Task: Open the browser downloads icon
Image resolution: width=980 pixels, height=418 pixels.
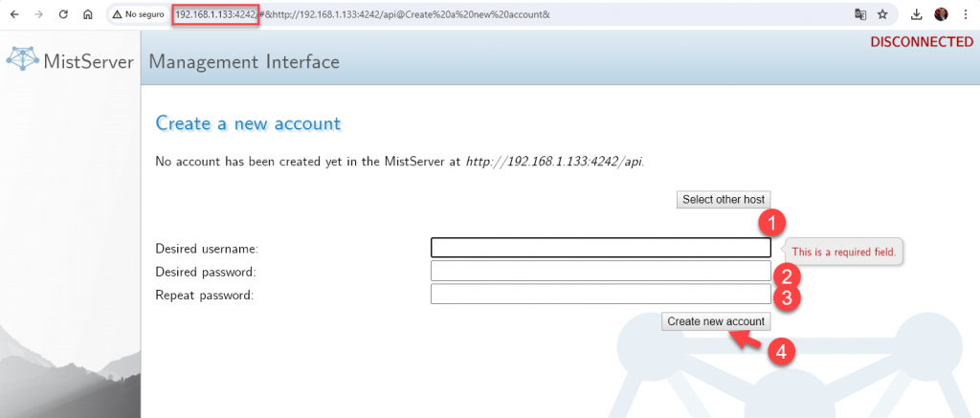Action: click(x=917, y=15)
